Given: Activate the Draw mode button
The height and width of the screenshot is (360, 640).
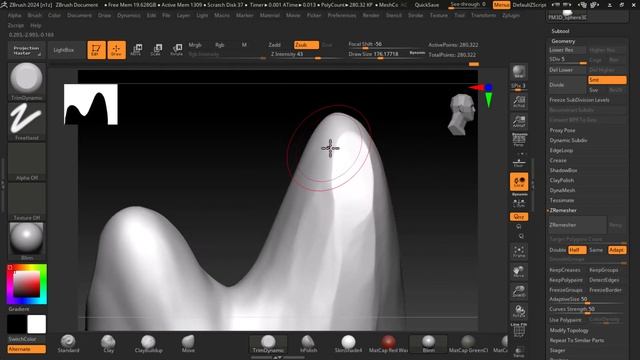Looking at the screenshot, I should tap(116, 50).
